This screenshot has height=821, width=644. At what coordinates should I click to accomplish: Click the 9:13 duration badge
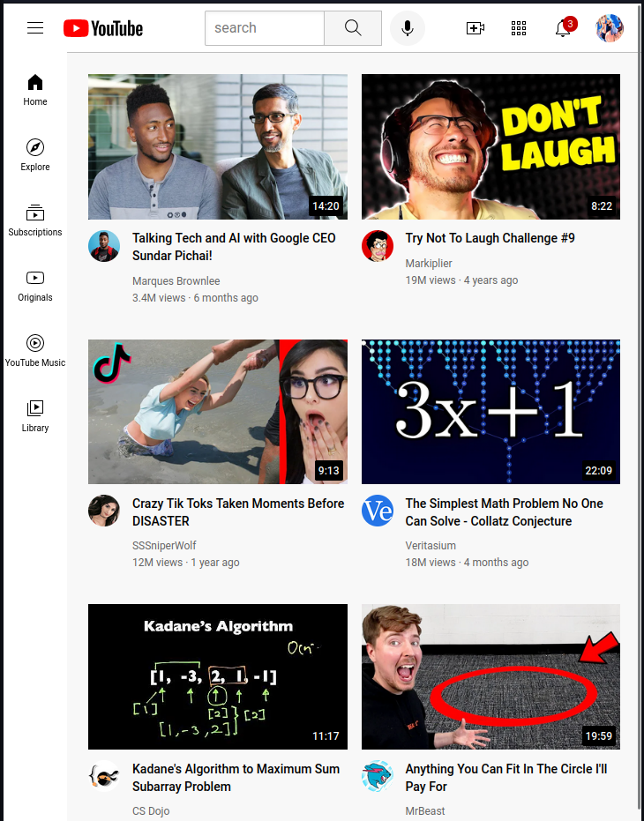click(328, 471)
